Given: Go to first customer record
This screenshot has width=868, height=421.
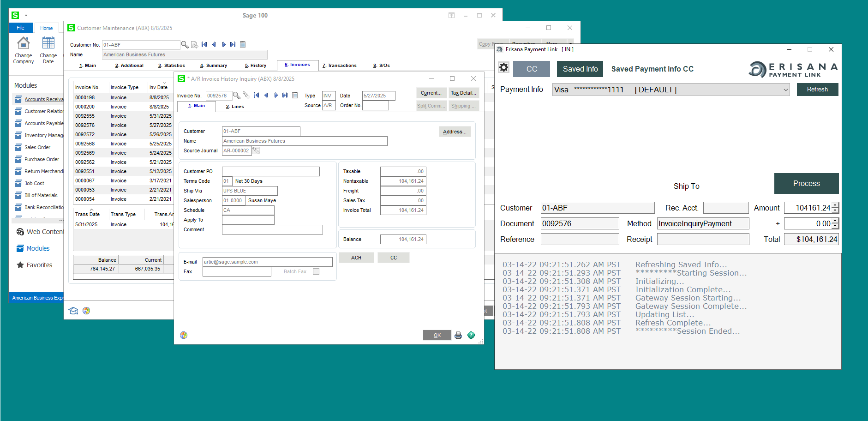Looking at the screenshot, I should (204, 45).
